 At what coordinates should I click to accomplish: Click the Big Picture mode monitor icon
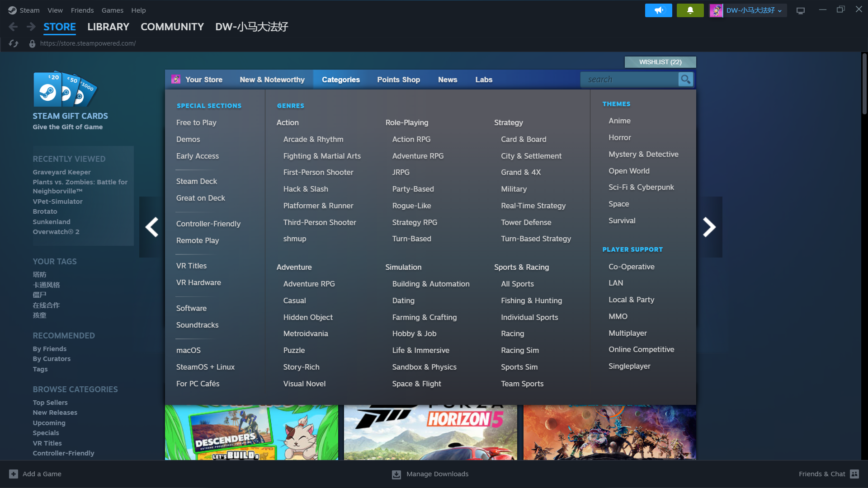tap(800, 10)
